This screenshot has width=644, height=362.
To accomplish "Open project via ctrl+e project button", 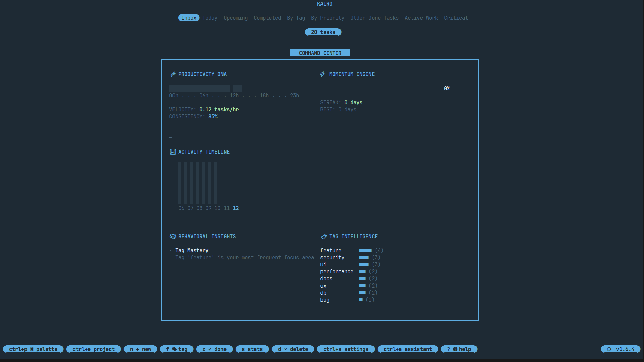I will (94, 349).
